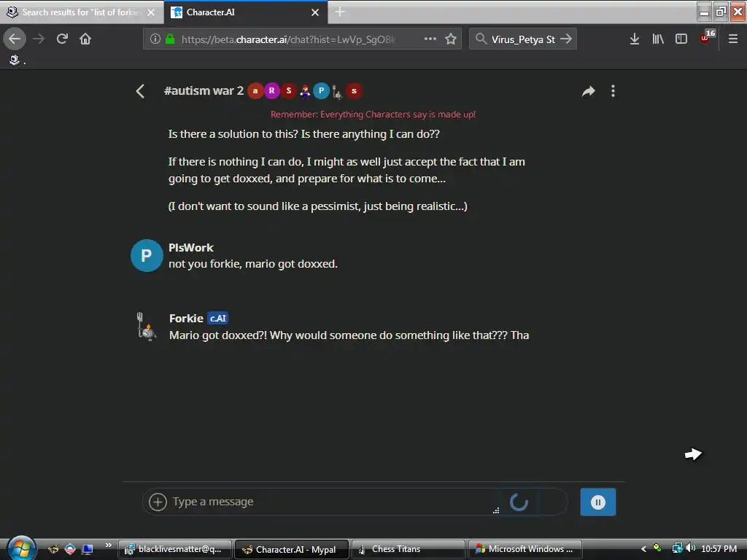This screenshot has height=560, width=747.
Task: Click the PlsWork username
Action: [191, 248]
